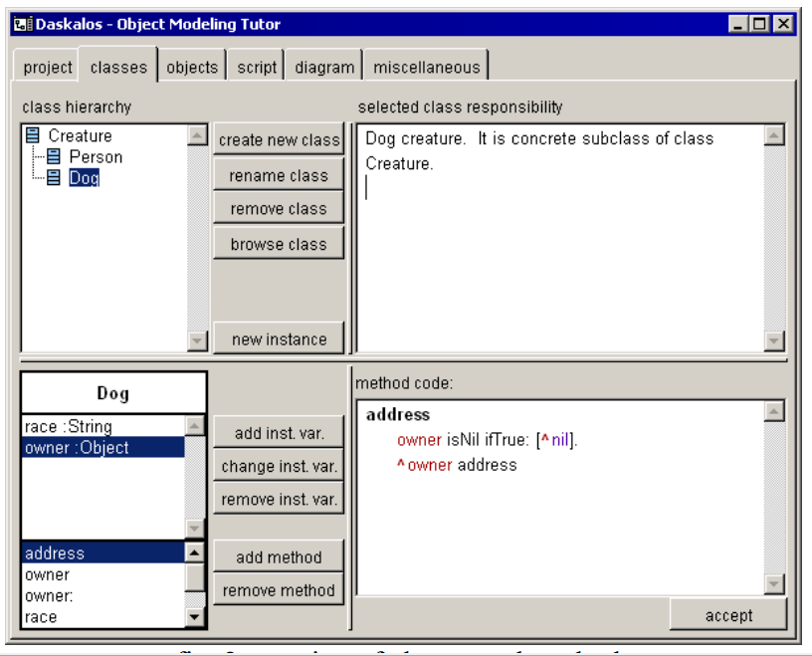Select the owner :Object instance variable
Image resolution: width=812 pixels, height=656 pixels.
coord(103,447)
